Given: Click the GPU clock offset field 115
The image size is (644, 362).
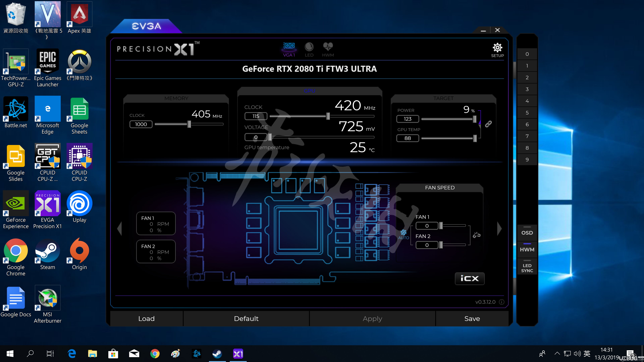Looking at the screenshot, I should [x=256, y=116].
